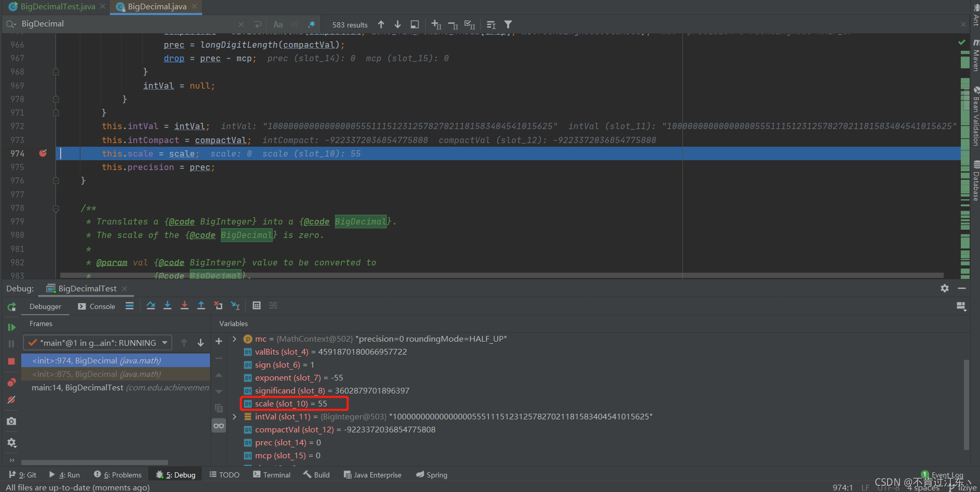Add selection for next occurrence
This screenshot has height=492, width=980.
[436, 24]
